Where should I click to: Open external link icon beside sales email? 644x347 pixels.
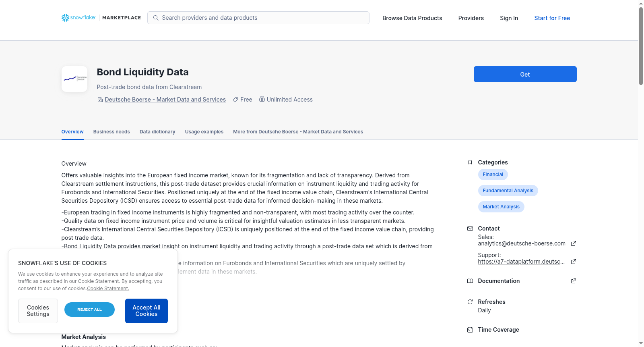pyautogui.click(x=574, y=243)
